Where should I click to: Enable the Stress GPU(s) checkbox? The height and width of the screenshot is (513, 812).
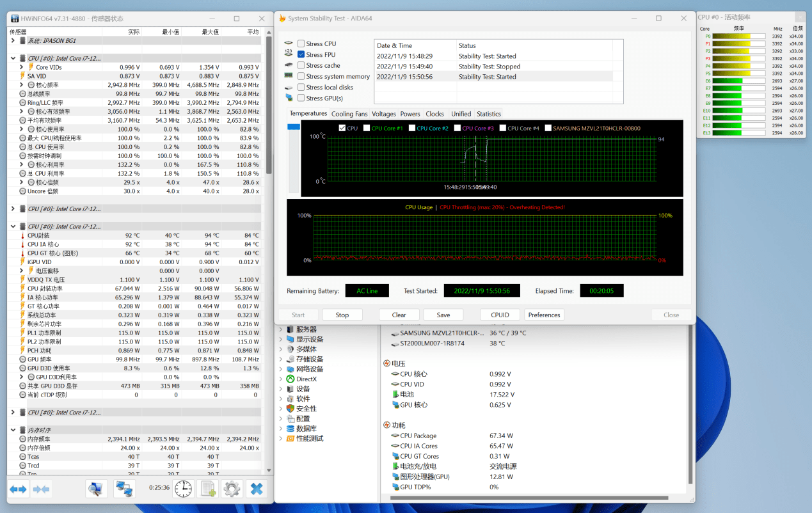(301, 98)
